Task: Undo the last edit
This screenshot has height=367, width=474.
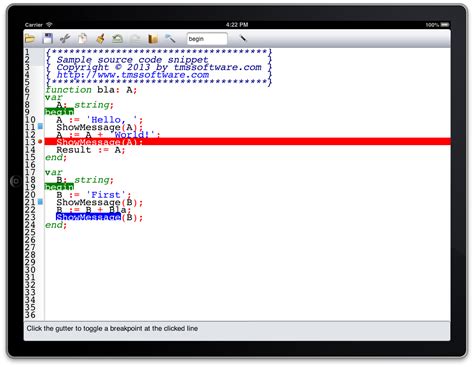Action: coord(117,39)
